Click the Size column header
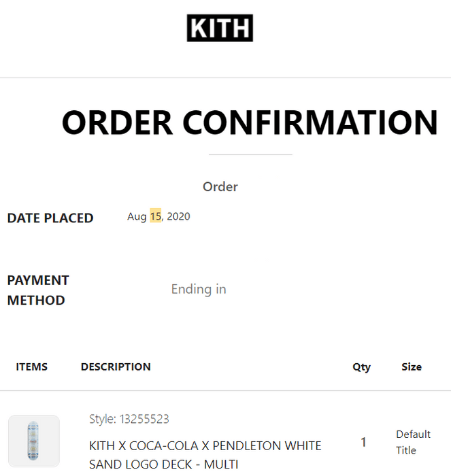The image size is (451, 476). [412, 367]
